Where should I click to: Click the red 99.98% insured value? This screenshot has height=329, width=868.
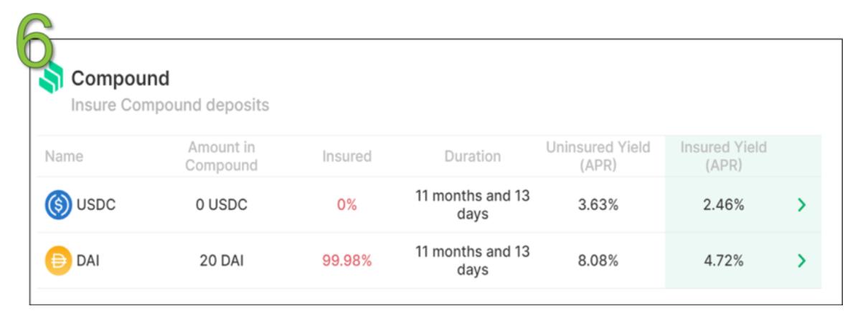point(346,261)
